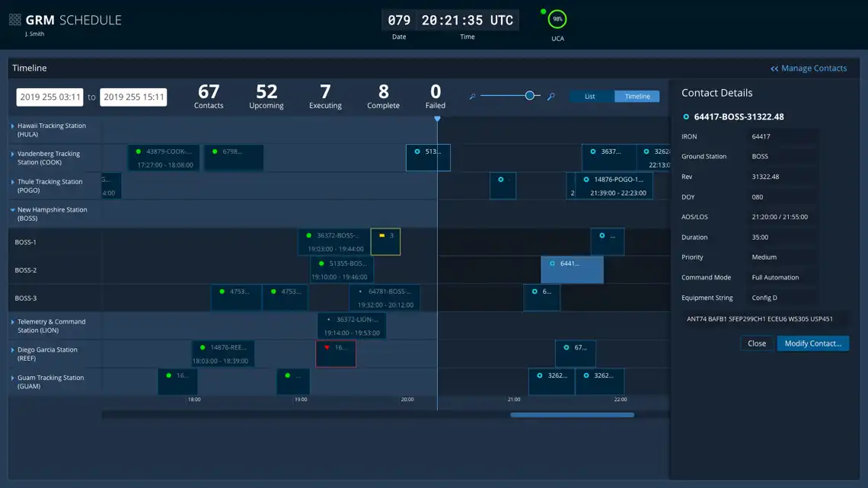Select contact 36372-BOSS 19:03:00 - 19:44:00
The image size is (868, 488).
[333, 242]
